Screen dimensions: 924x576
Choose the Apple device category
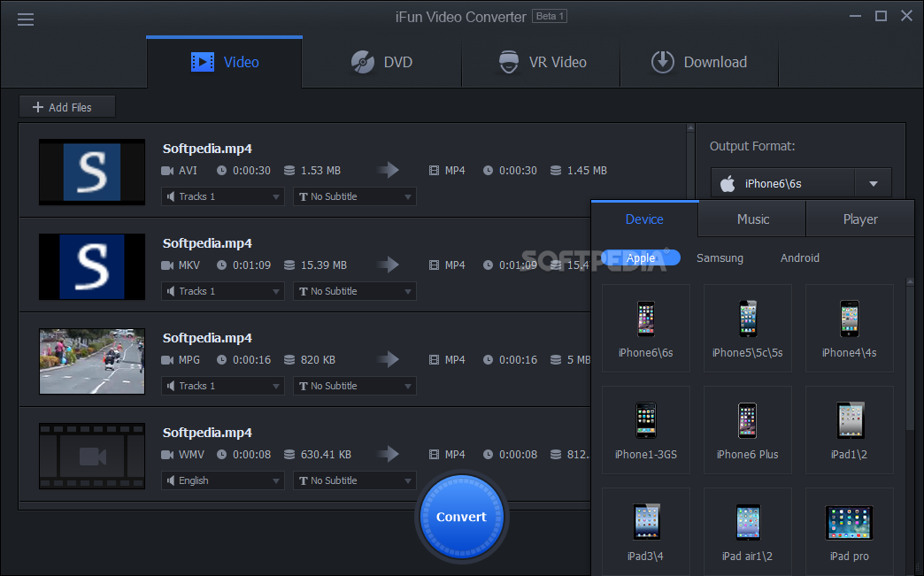641,258
